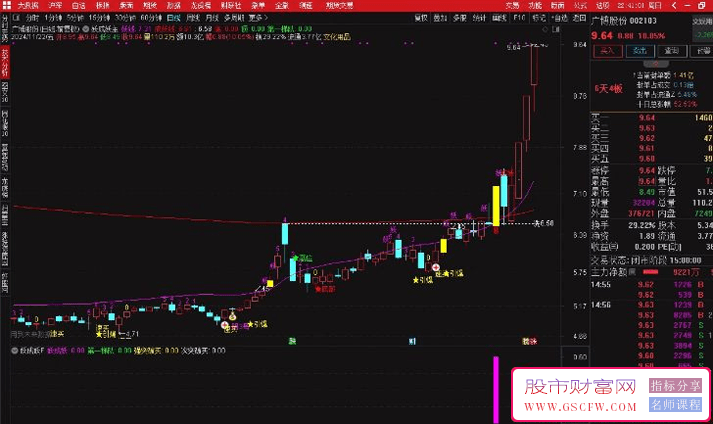The height and width of the screenshot is (424, 713).
Task: Switch to the 5分钟 period tab
Action: click(75, 18)
